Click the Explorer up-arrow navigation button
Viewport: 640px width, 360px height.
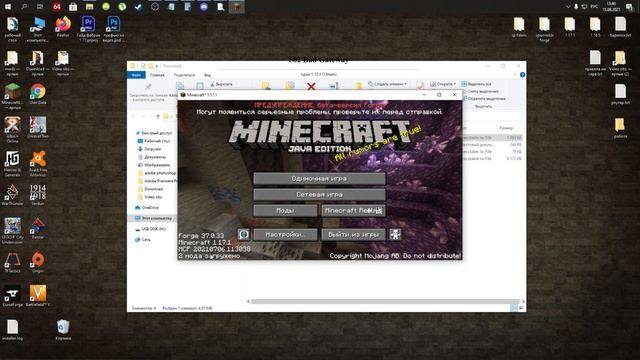158,116
